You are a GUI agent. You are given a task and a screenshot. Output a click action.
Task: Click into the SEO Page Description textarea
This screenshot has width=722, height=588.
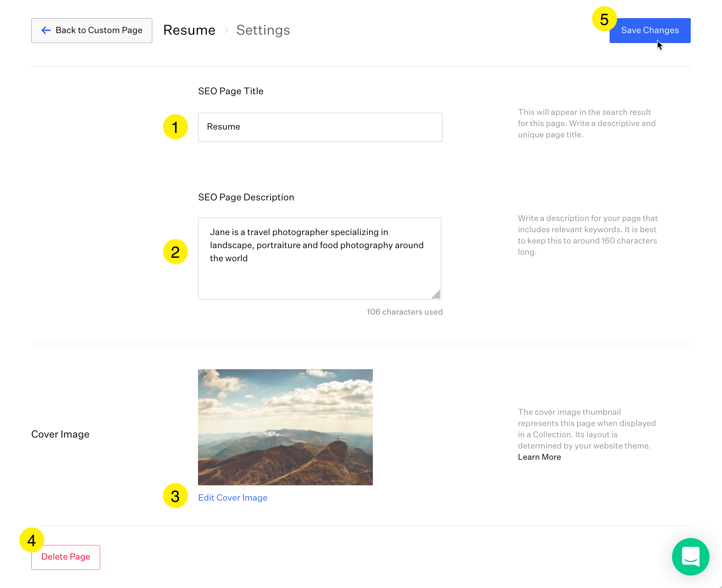coord(319,271)
